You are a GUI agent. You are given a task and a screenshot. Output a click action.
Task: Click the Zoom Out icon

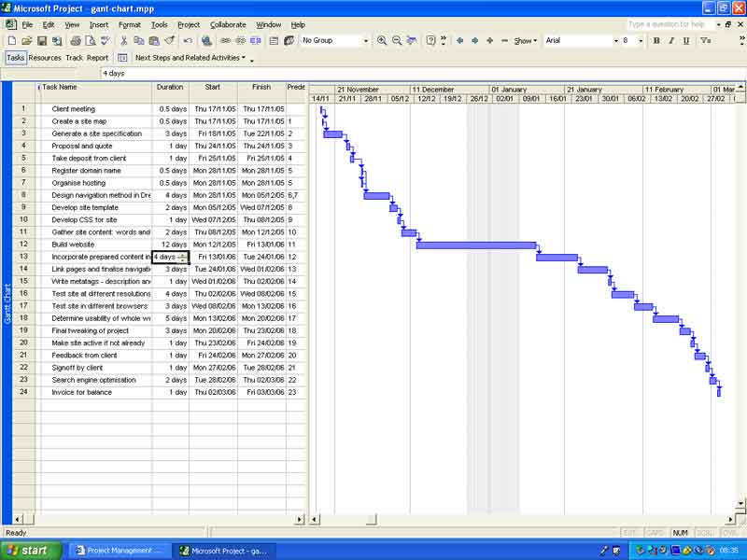396,41
